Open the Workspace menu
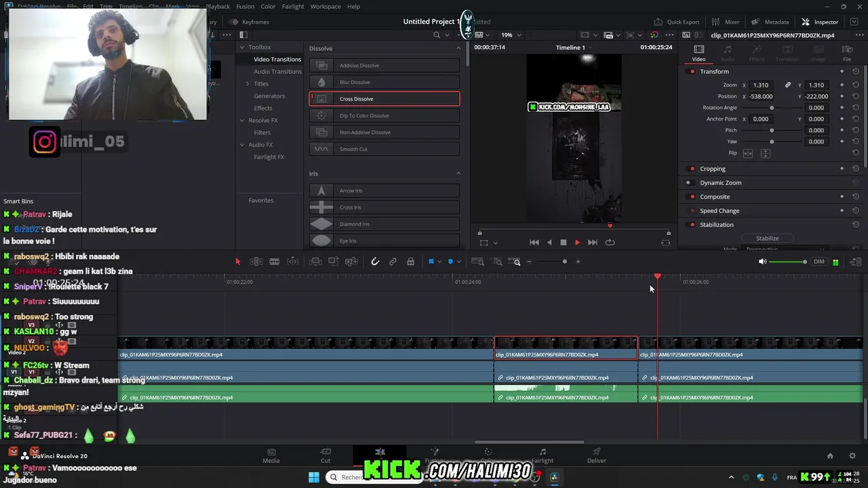The height and width of the screenshot is (488, 868). point(325,6)
